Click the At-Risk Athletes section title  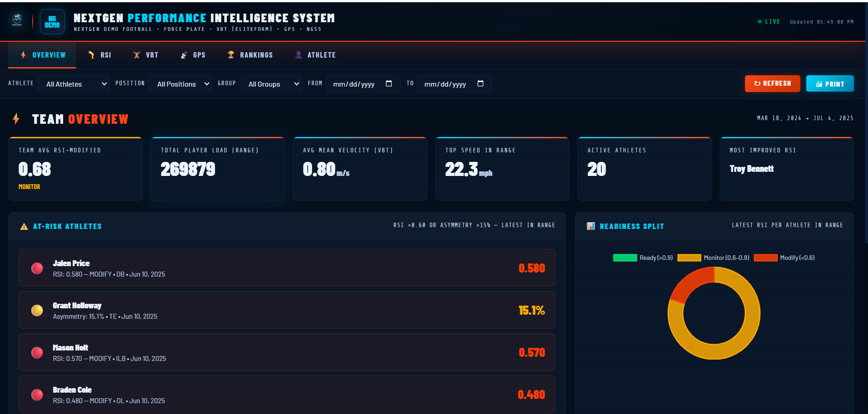67,226
